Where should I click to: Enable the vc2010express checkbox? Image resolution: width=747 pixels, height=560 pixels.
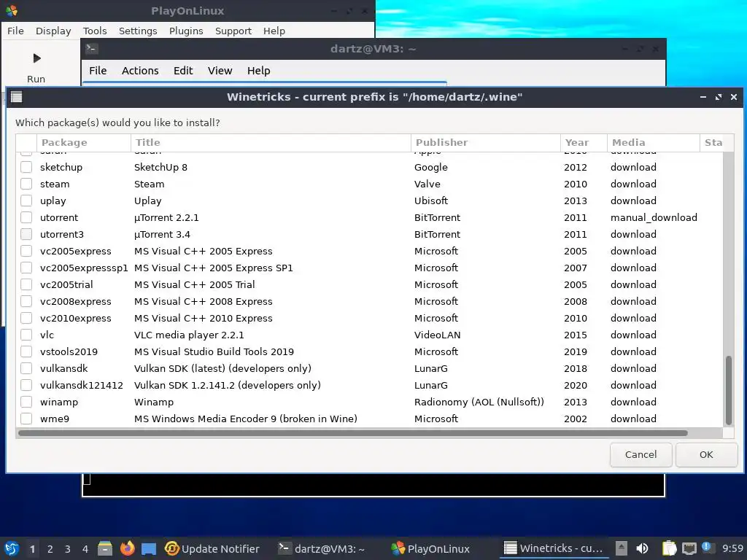tap(26, 318)
